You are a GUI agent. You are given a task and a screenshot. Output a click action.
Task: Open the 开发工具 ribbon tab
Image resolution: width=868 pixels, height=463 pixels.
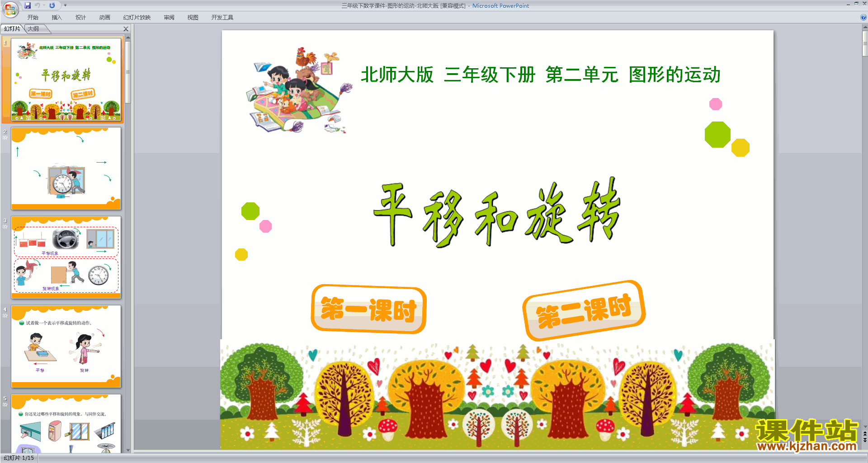[x=222, y=18]
